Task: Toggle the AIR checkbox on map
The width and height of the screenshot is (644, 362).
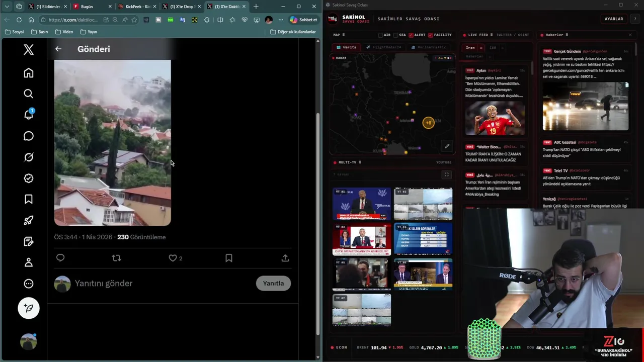Action: [x=381, y=35]
